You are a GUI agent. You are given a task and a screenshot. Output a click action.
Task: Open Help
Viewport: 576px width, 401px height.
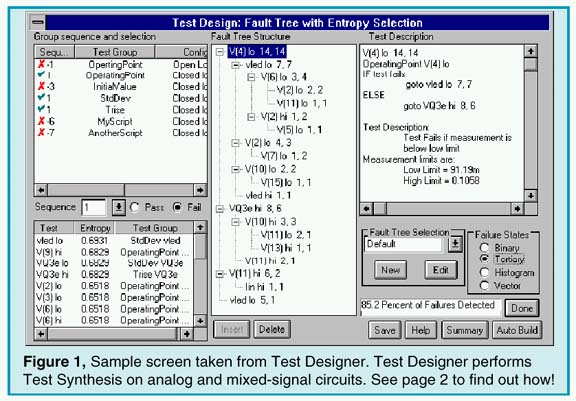tap(421, 330)
